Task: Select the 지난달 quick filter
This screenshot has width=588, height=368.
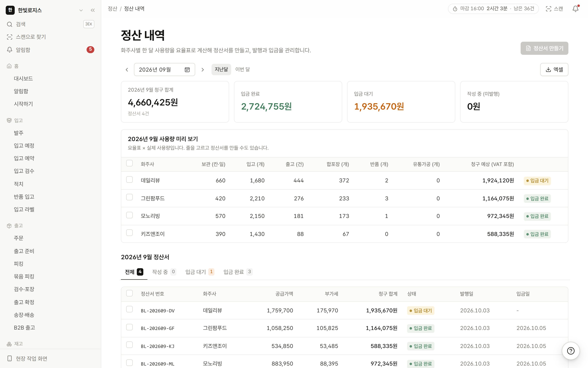Action: tap(221, 69)
